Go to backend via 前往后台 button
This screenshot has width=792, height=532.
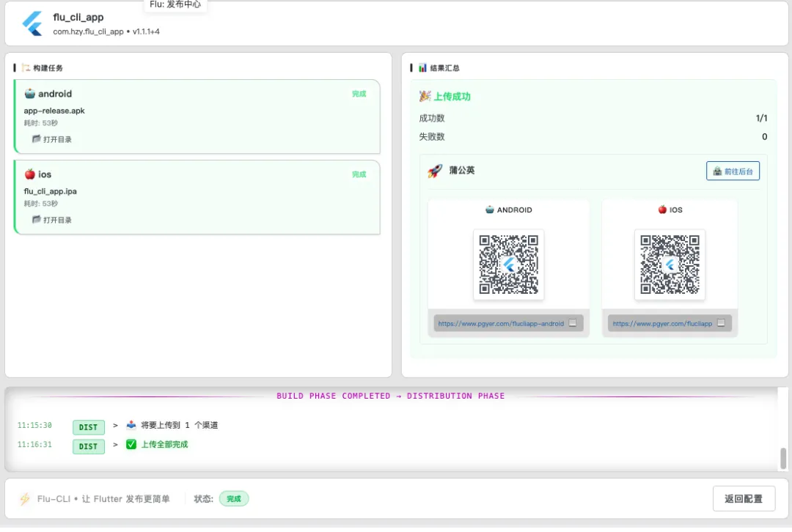pyautogui.click(x=733, y=171)
